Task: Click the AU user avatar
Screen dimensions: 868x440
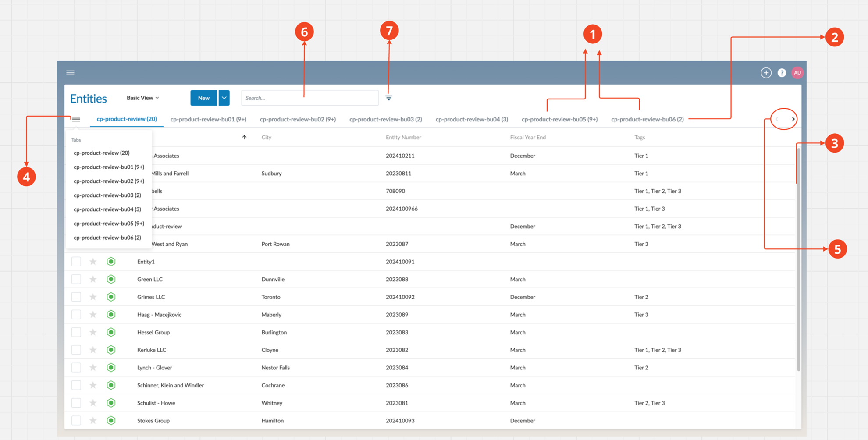Action: click(x=797, y=73)
